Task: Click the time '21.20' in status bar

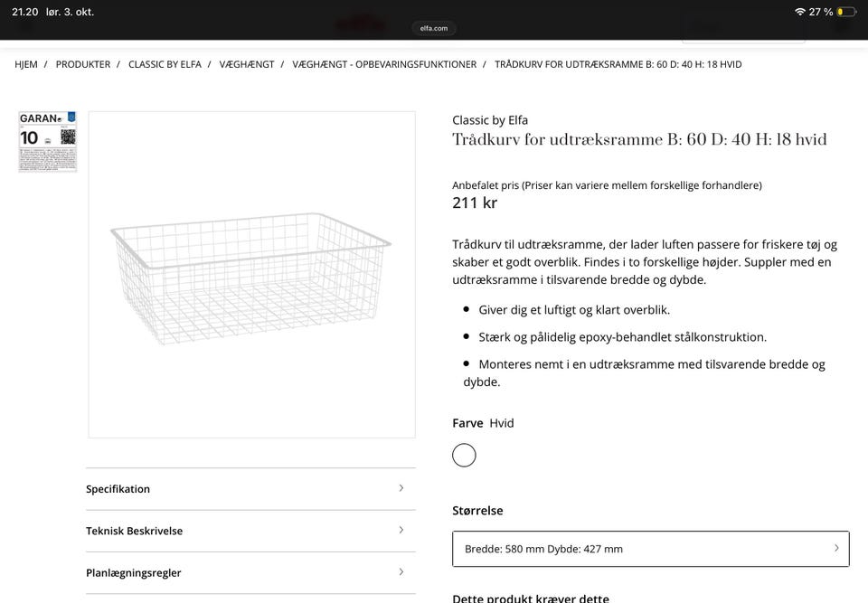Action: coord(25,12)
